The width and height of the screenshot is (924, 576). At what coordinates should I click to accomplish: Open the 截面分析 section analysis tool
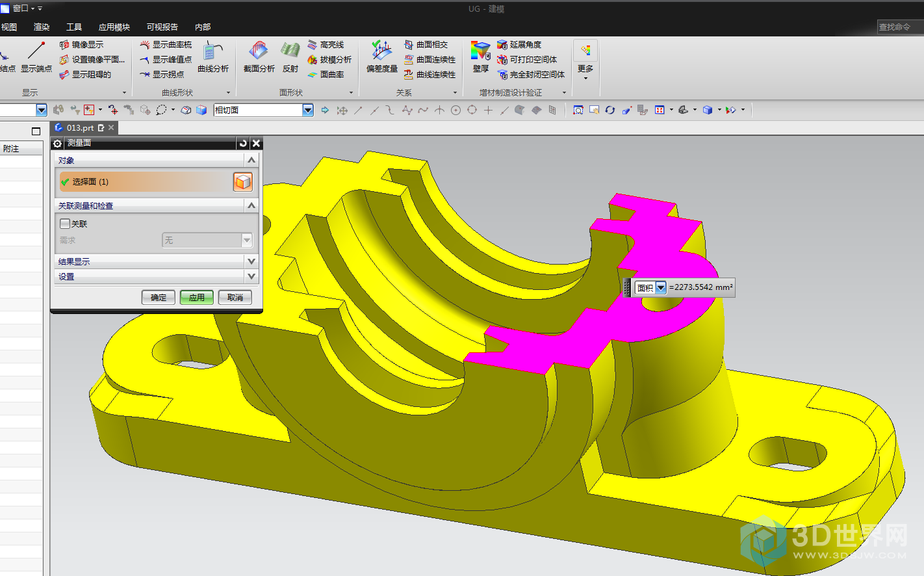click(259, 57)
